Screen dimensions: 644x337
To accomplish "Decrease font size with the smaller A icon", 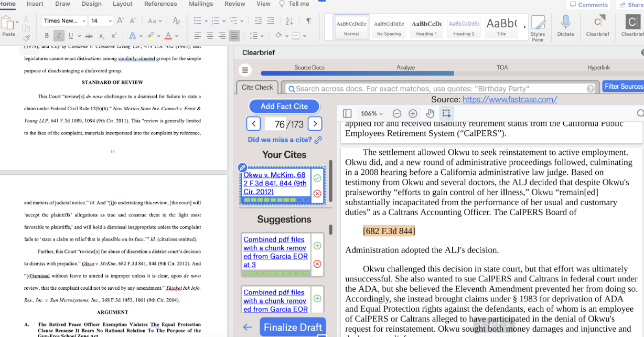I will click(133, 21).
